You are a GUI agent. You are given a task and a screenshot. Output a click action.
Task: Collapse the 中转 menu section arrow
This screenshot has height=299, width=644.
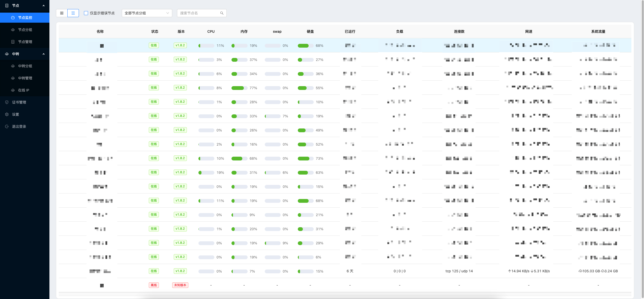pos(44,54)
